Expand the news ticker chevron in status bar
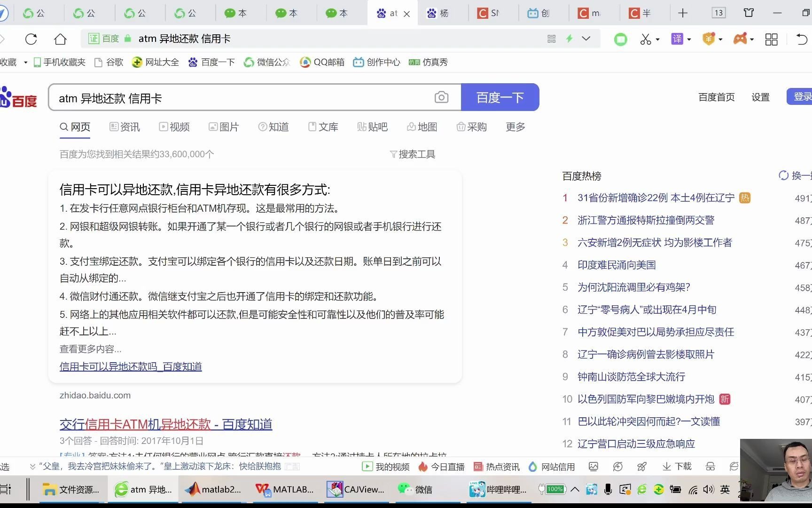Screen dimensions: 812x508 tap(32, 467)
